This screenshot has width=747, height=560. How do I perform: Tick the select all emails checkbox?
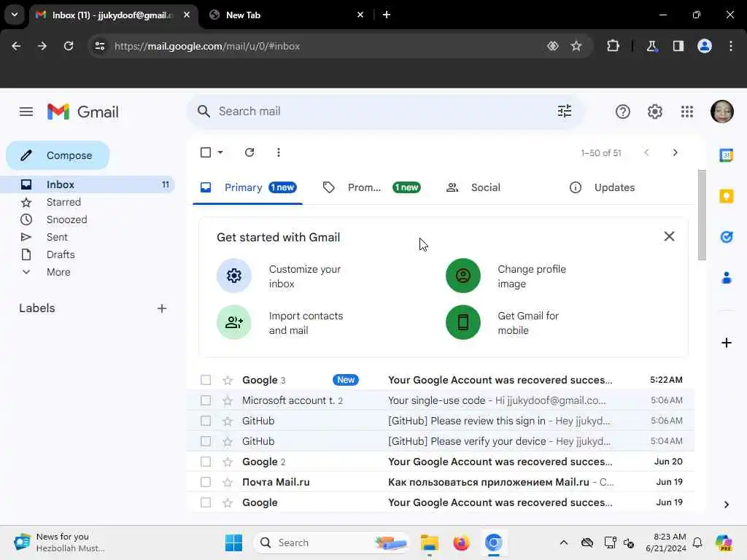(206, 152)
